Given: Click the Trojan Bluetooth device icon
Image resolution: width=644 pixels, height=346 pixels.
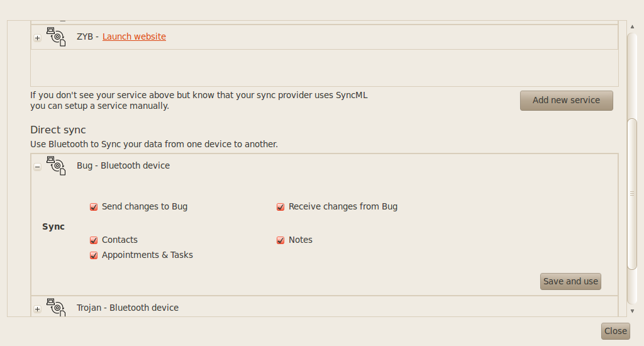Looking at the screenshot, I should [57, 307].
